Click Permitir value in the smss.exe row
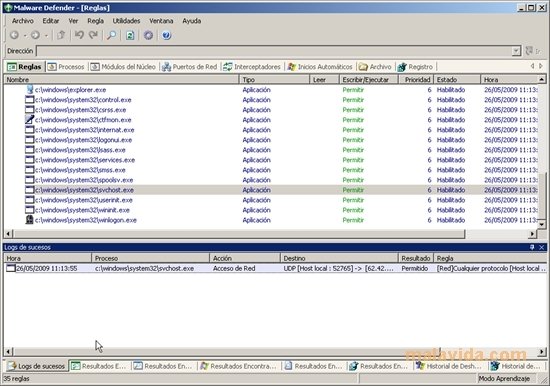Image resolution: width=550 pixels, height=386 pixels. (x=353, y=170)
